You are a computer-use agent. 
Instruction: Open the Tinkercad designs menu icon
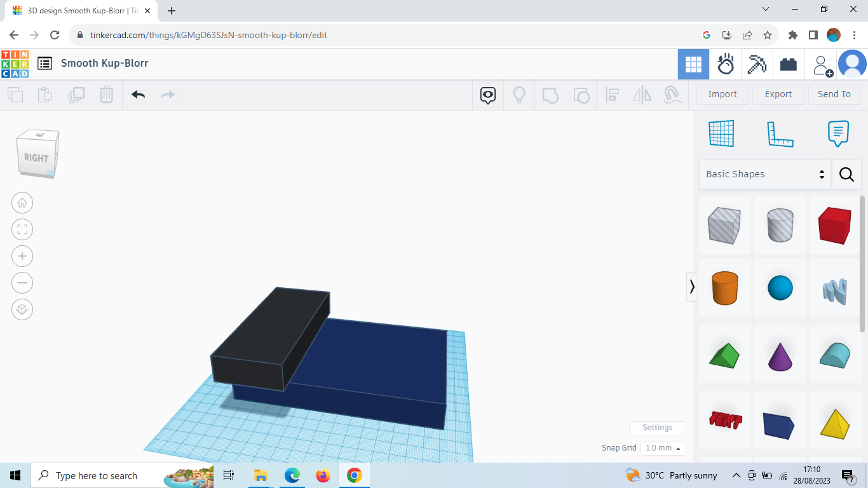click(44, 64)
